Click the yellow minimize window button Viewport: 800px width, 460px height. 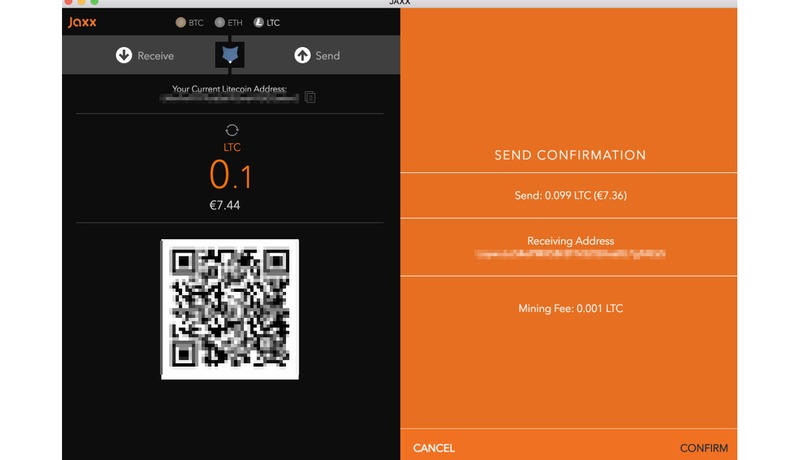81,2
